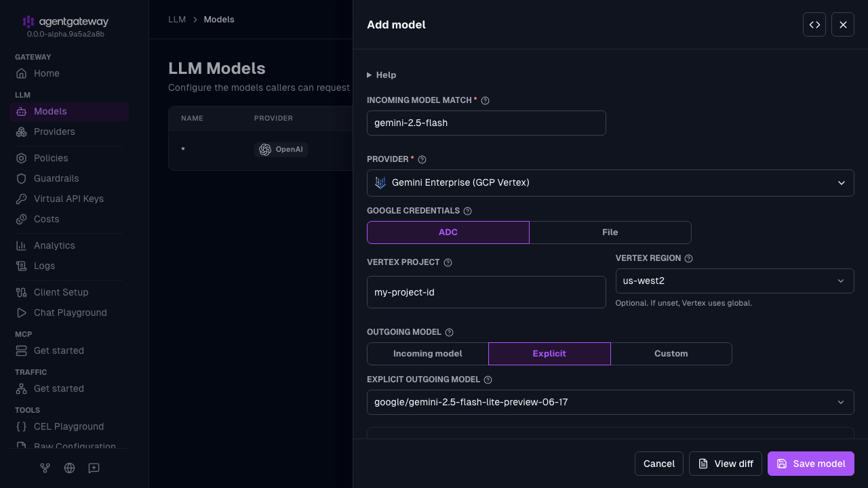Open Virtual API Keys in sidebar

pyautogui.click(x=69, y=199)
